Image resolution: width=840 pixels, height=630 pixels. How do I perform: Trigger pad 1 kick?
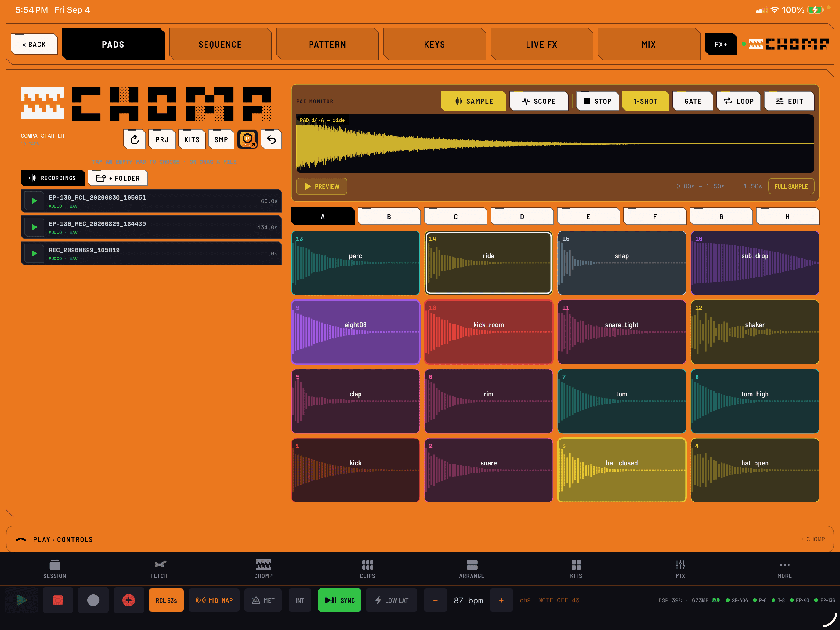click(x=355, y=470)
